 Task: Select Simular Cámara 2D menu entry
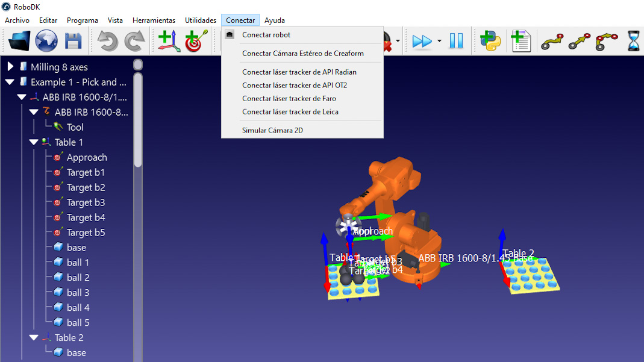coord(272,130)
